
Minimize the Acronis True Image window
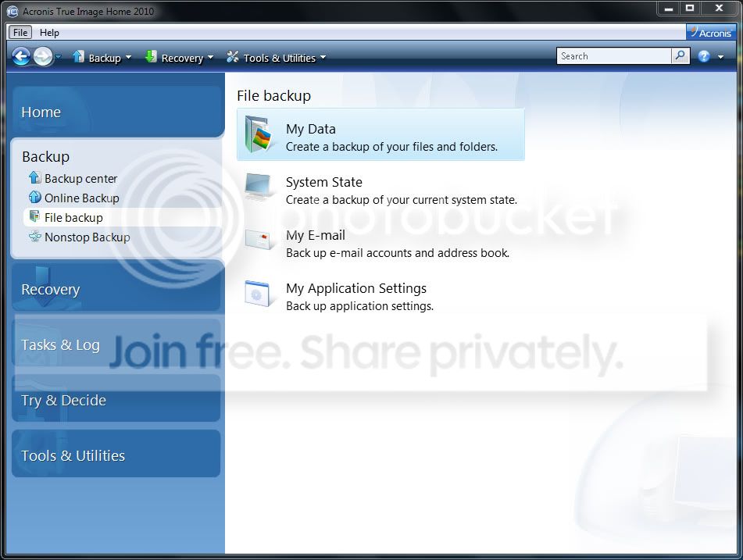tap(668, 8)
